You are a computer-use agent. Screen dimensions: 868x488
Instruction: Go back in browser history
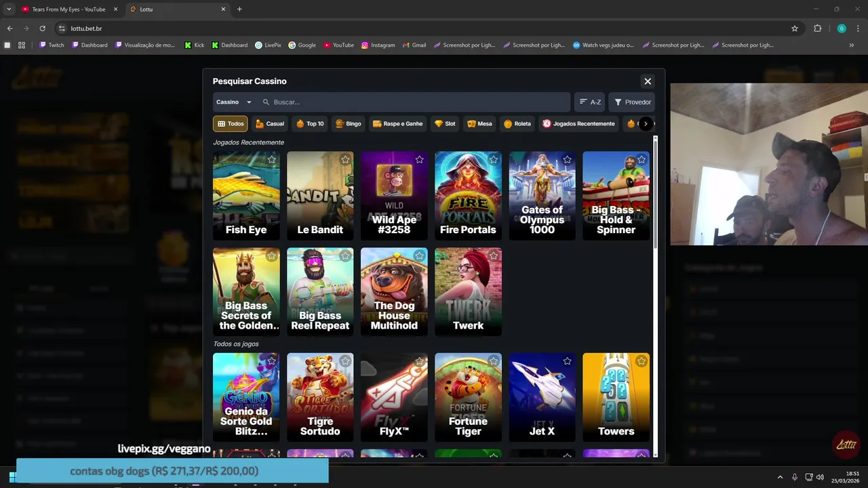[x=9, y=28]
